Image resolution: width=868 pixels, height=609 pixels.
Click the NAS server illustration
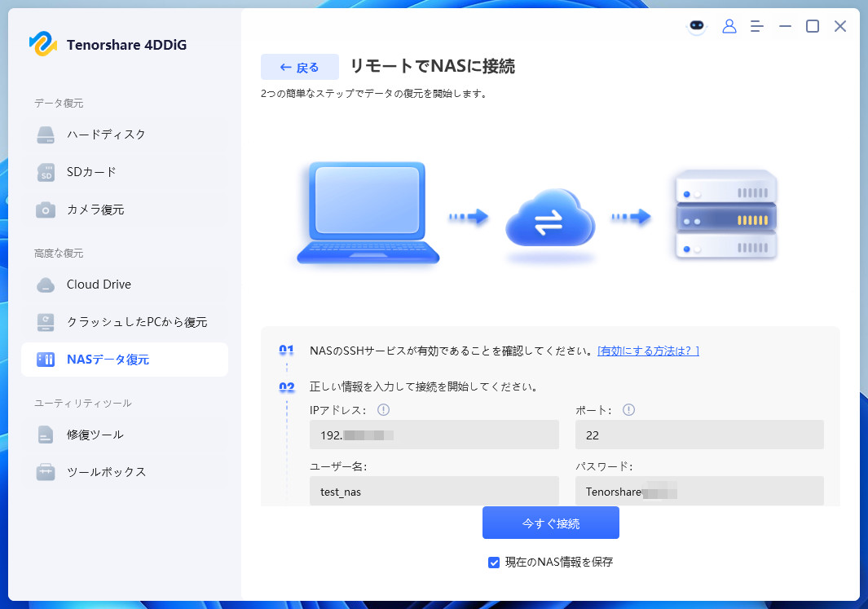pos(726,214)
